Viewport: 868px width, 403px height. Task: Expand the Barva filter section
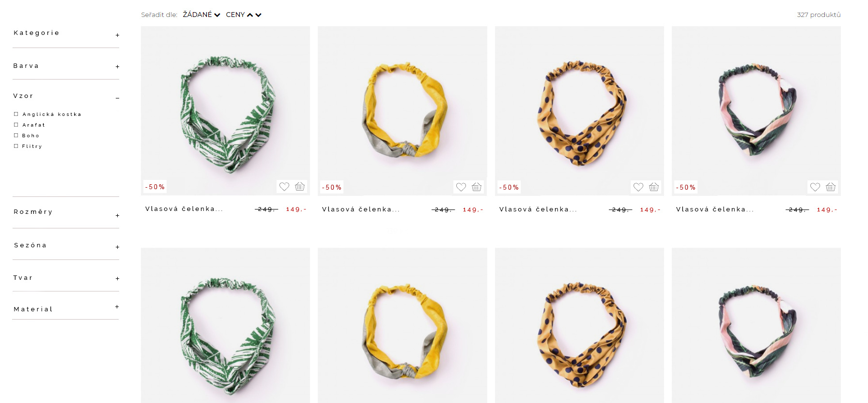pos(117,66)
